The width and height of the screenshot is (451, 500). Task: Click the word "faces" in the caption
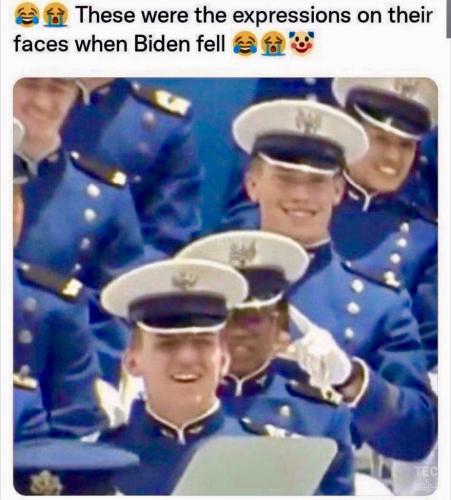click(41, 44)
